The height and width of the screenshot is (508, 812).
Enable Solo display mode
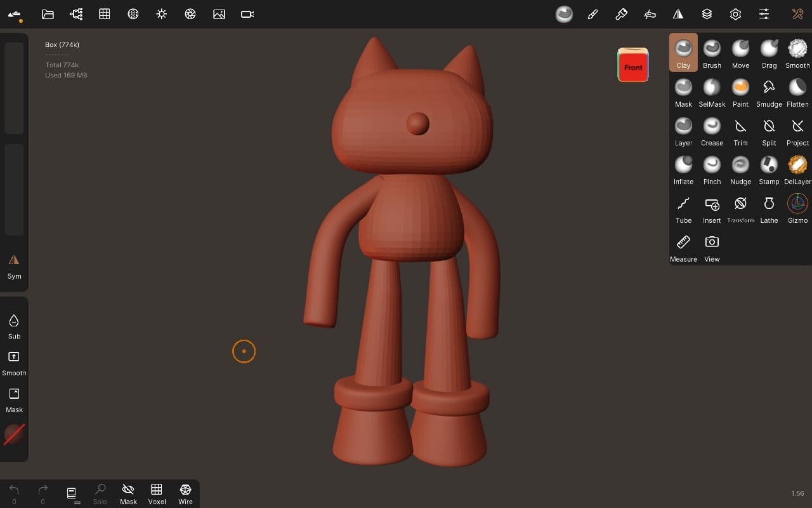100,492
